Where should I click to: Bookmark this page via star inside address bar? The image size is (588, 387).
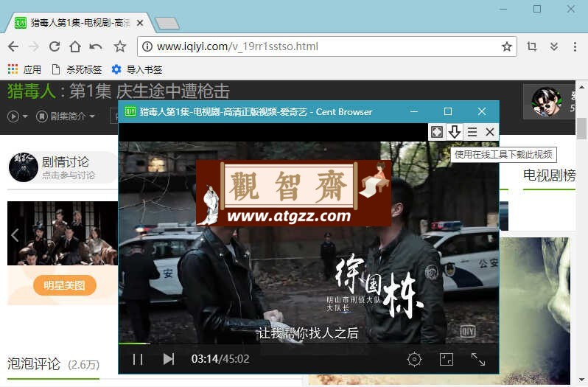[507, 46]
